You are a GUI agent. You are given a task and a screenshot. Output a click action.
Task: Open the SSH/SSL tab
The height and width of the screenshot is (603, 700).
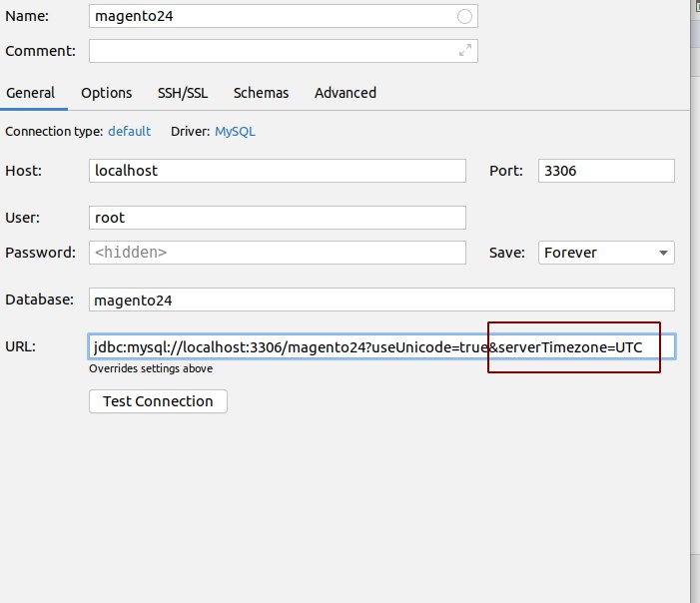(x=183, y=93)
